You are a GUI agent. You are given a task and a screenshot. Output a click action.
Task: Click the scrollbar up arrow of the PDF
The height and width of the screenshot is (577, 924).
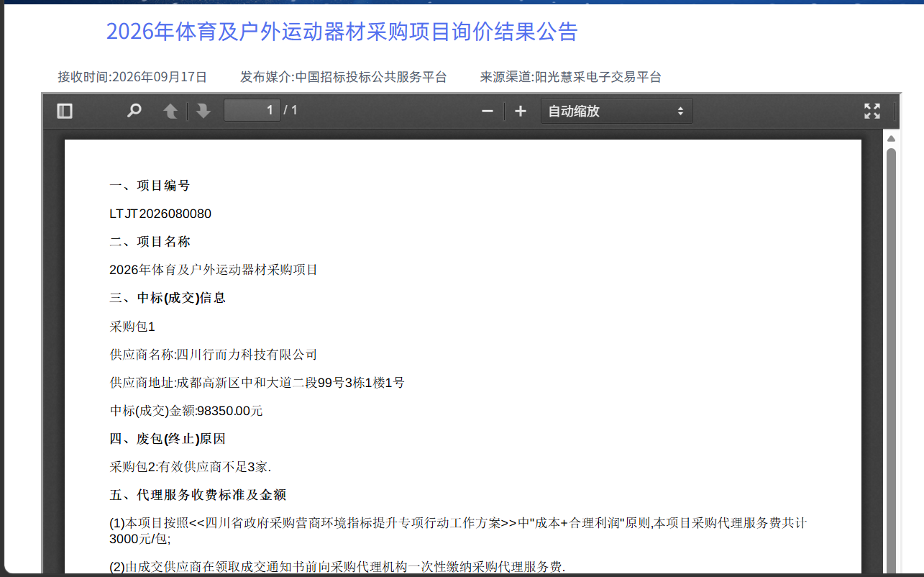click(x=891, y=138)
